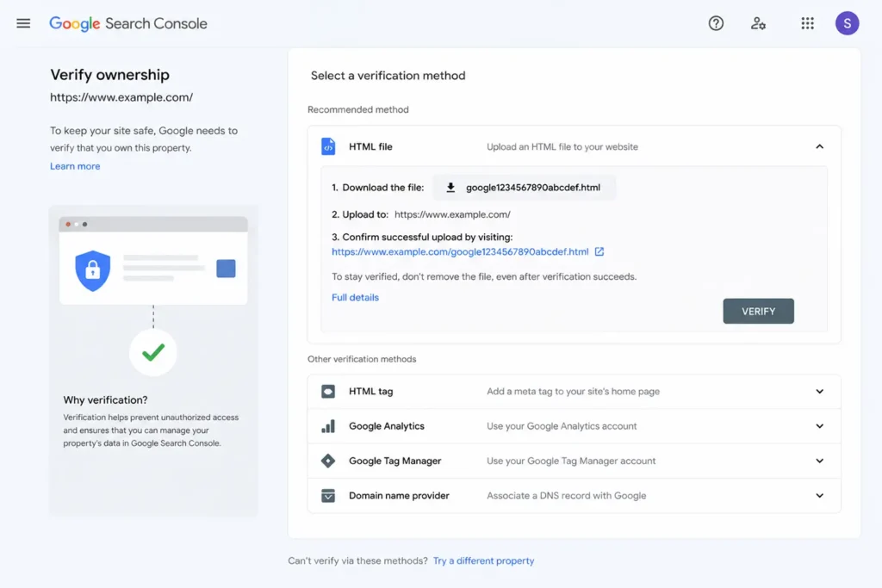Open the Full details link
The width and height of the screenshot is (882, 588).
tap(355, 297)
